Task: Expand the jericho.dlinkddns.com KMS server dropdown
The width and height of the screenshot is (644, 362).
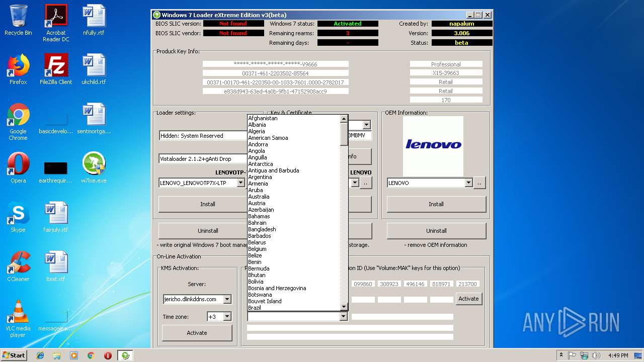Action: tap(227, 299)
